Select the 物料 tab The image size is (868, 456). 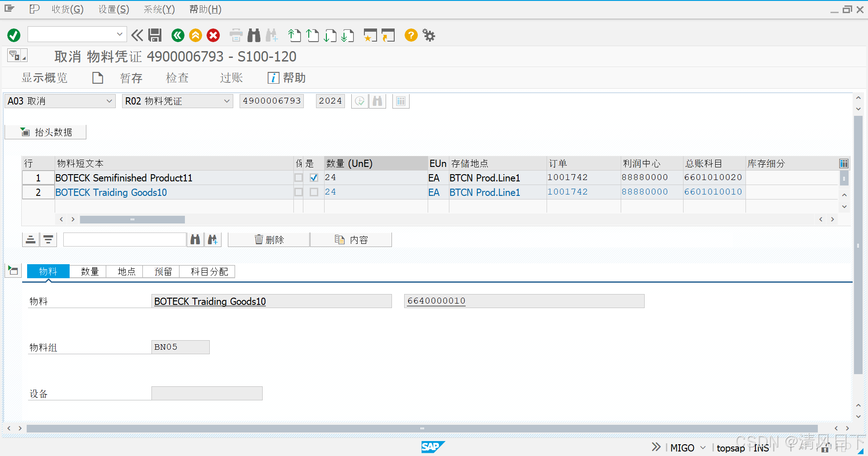point(48,271)
